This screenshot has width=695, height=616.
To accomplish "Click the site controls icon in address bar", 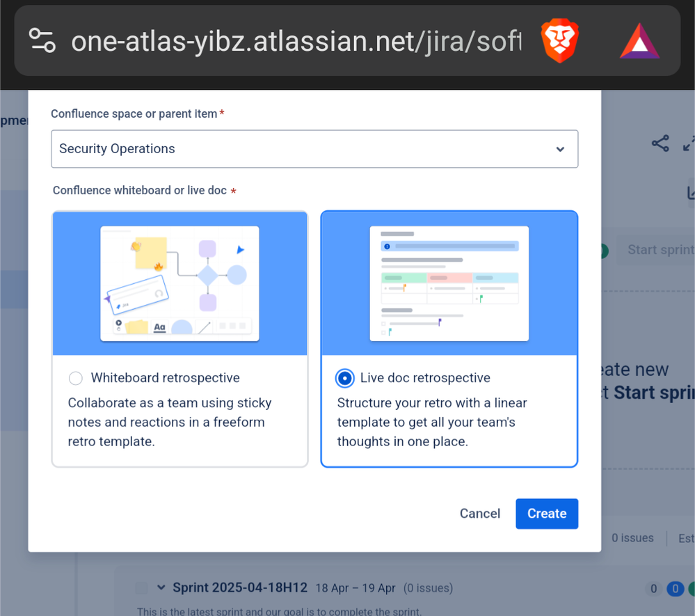I will tap(42, 40).
